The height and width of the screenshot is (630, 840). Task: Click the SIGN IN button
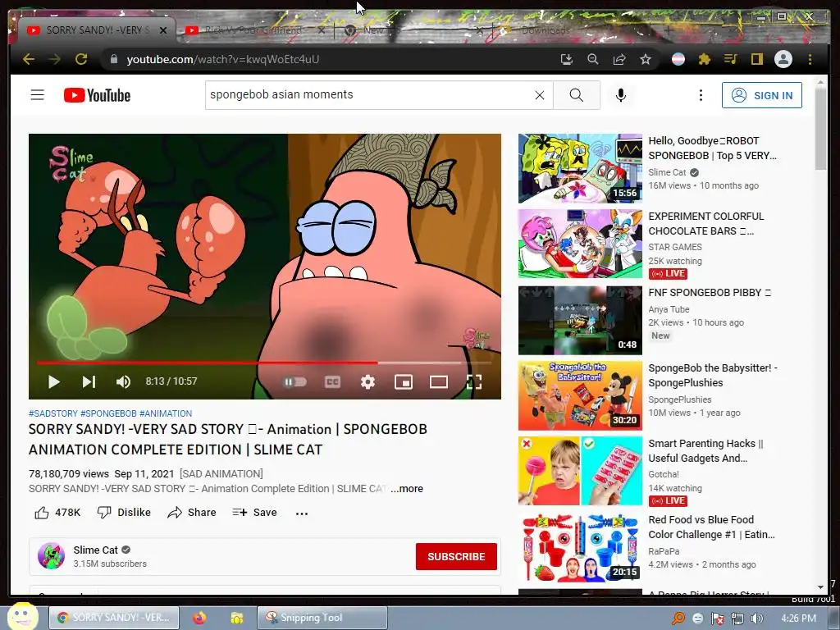coord(762,95)
